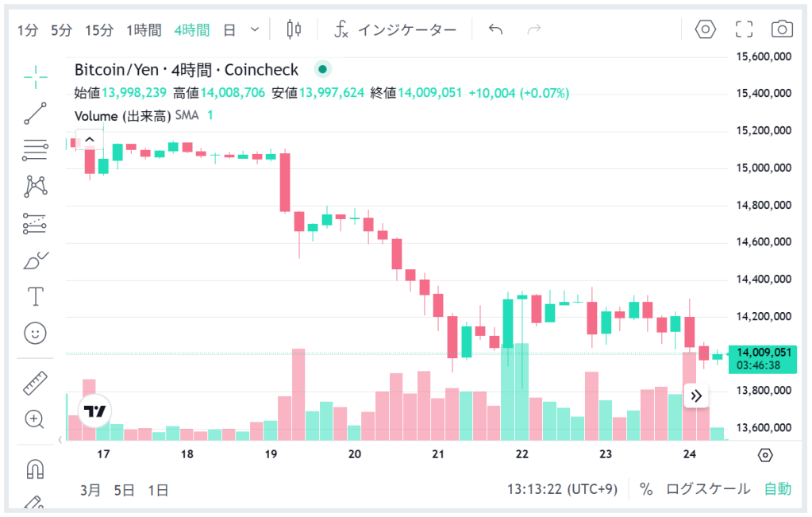This screenshot has width=812, height=517.
Task: Toggle fullscreen chart mode
Action: coord(744,29)
